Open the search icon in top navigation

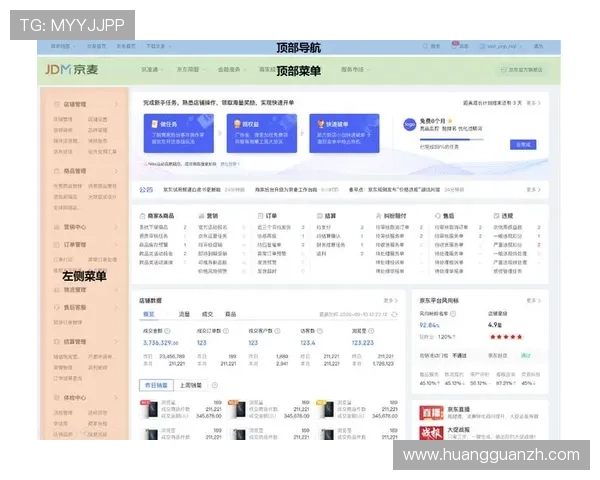click(425, 46)
